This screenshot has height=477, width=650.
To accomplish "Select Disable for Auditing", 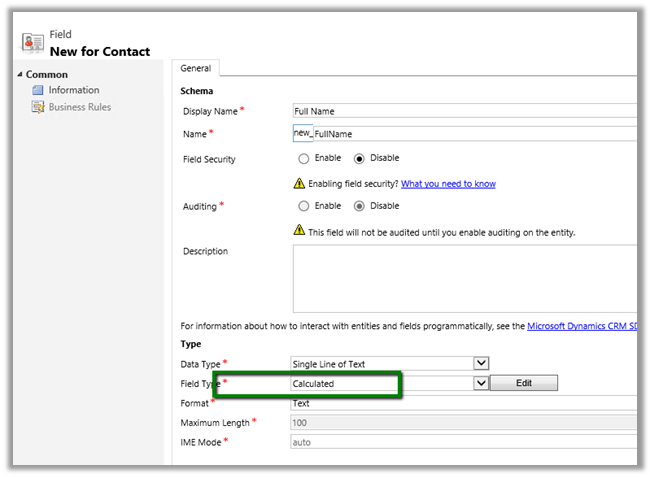I will [360, 206].
